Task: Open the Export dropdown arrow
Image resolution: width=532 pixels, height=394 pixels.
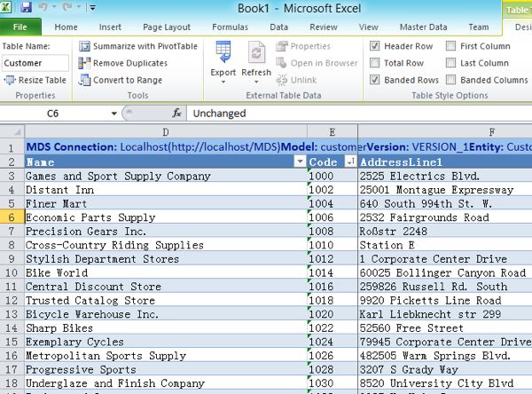Action: pyautogui.click(x=223, y=83)
